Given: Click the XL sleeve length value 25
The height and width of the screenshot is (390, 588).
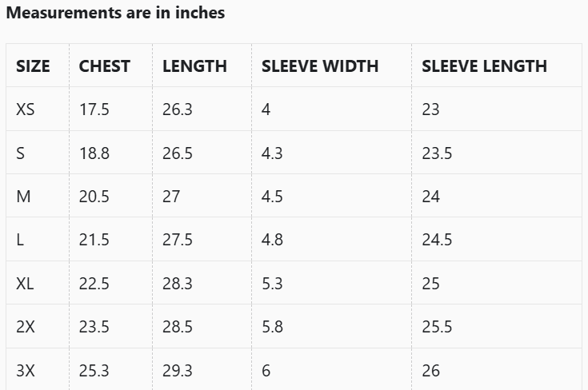Looking at the screenshot, I should (430, 284).
